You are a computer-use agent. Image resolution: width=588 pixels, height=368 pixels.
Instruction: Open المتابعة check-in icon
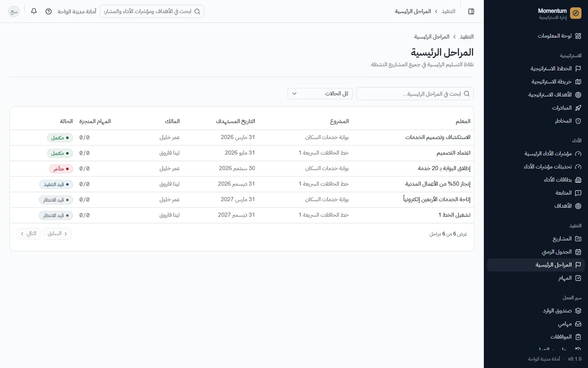pyautogui.click(x=578, y=193)
